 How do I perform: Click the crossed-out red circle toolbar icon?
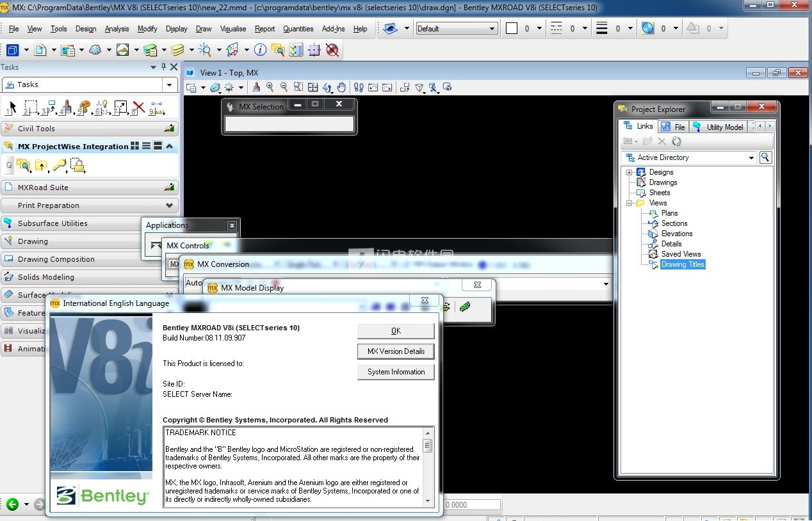pyautogui.click(x=332, y=49)
